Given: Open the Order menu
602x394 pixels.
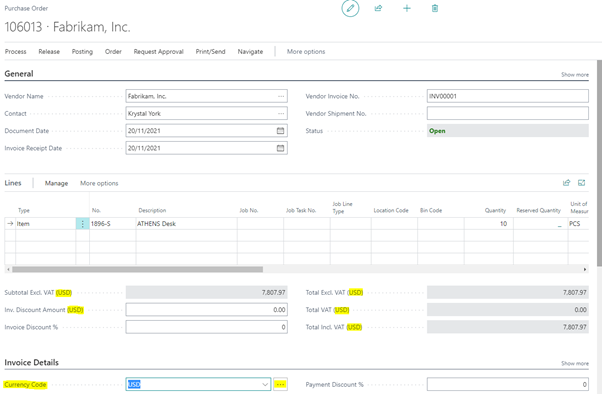Looking at the screenshot, I should coord(113,51).
